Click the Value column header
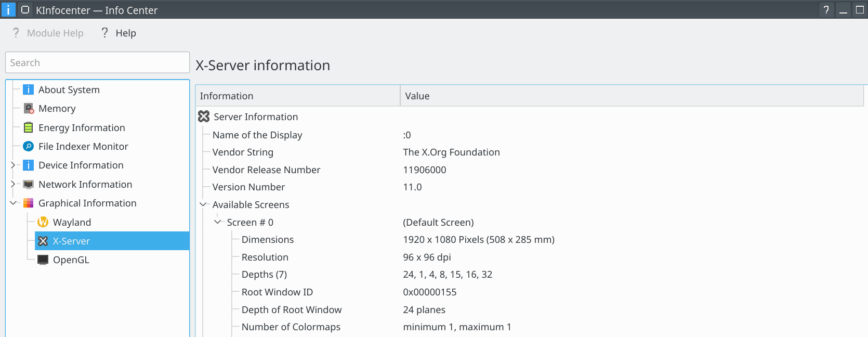 tap(632, 96)
